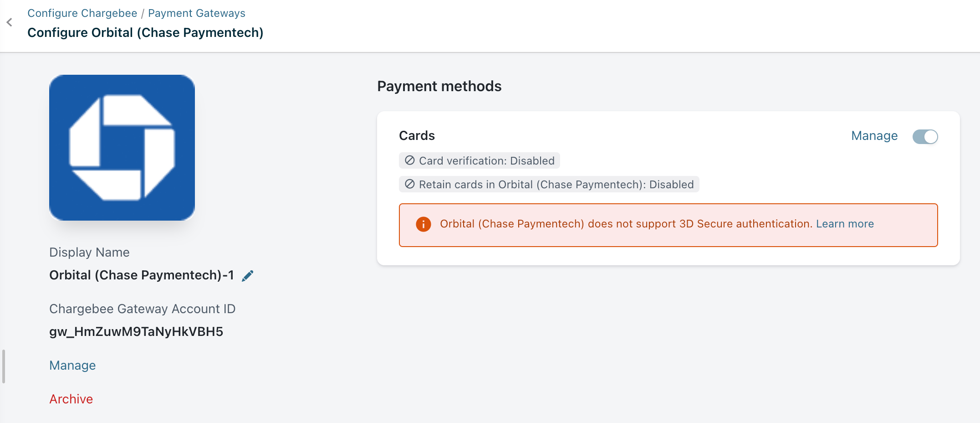Click the disabled icon beside Retain cards
This screenshot has width=980, height=423.
click(409, 184)
